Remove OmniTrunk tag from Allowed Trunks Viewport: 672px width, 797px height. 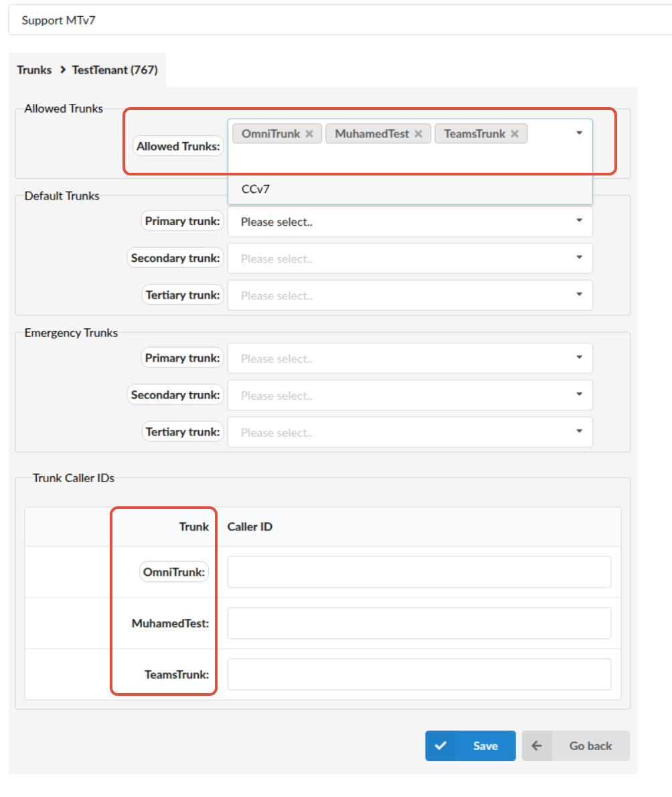309,134
